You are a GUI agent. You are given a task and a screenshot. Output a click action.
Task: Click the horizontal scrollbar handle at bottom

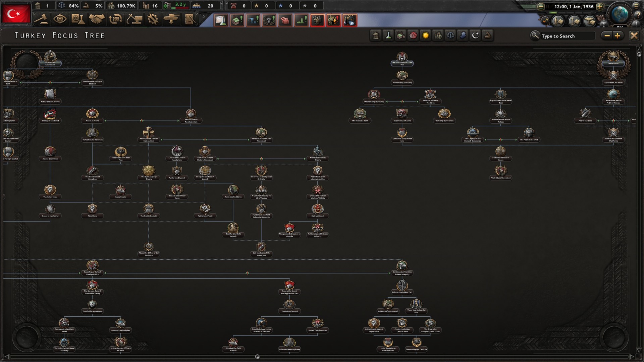[x=257, y=357]
